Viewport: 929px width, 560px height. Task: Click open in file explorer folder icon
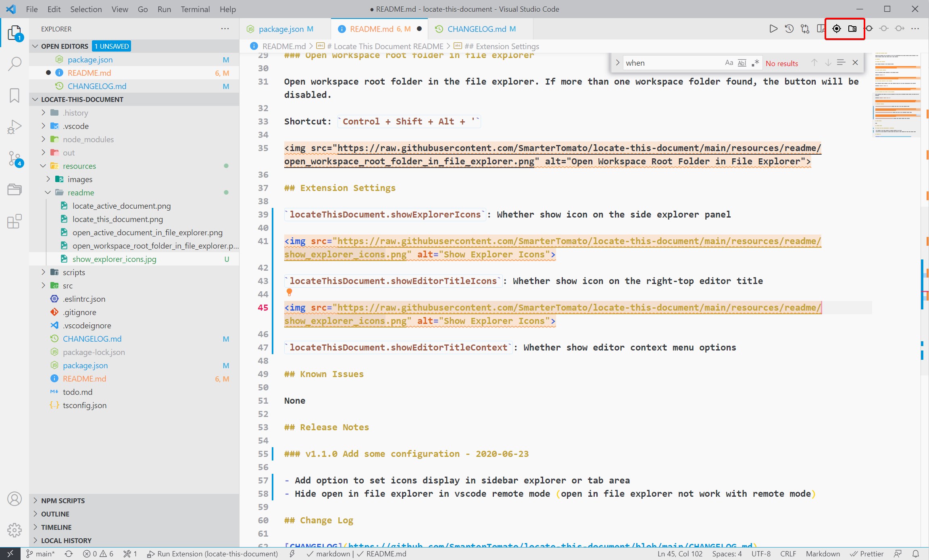pos(852,29)
